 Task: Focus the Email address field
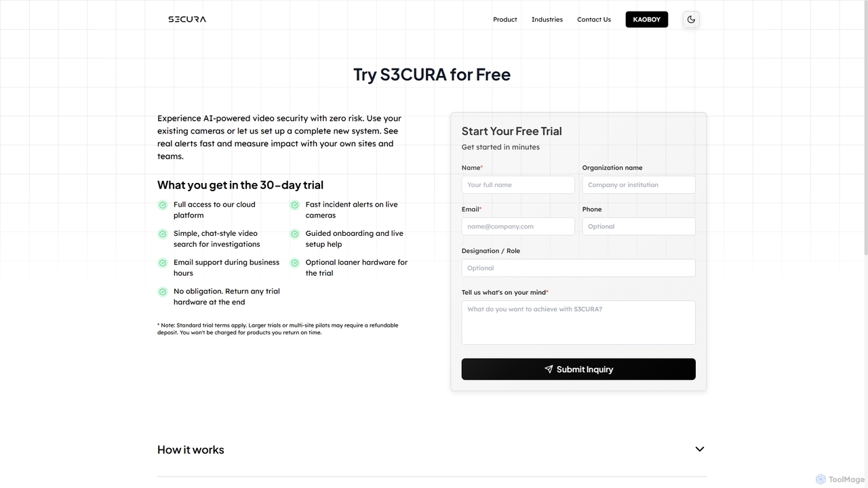click(518, 226)
